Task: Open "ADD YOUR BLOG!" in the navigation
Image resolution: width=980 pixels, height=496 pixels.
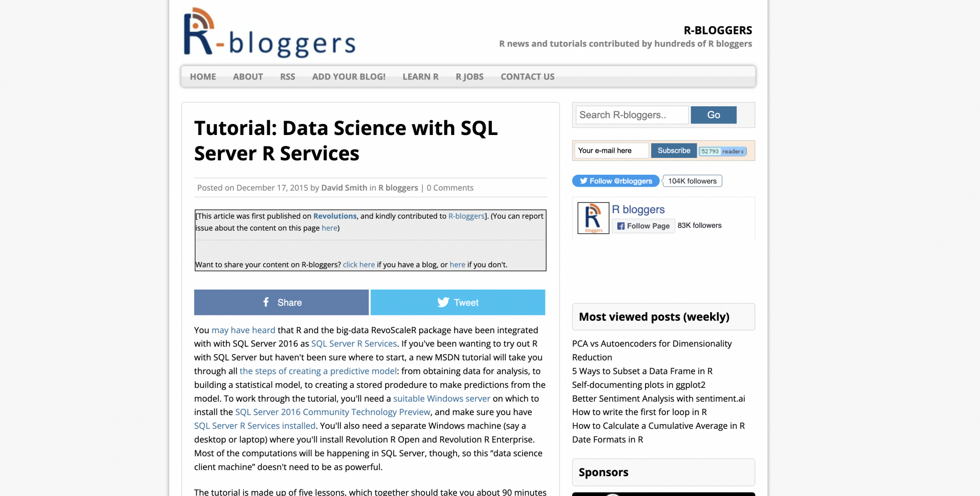Action: (x=348, y=77)
